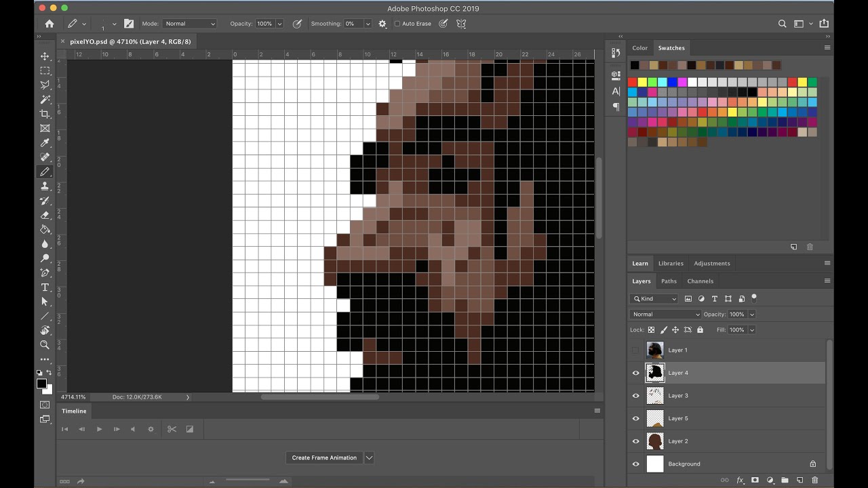This screenshot has width=868, height=488.
Task: Select the Blur tool
Action: click(45, 244)
